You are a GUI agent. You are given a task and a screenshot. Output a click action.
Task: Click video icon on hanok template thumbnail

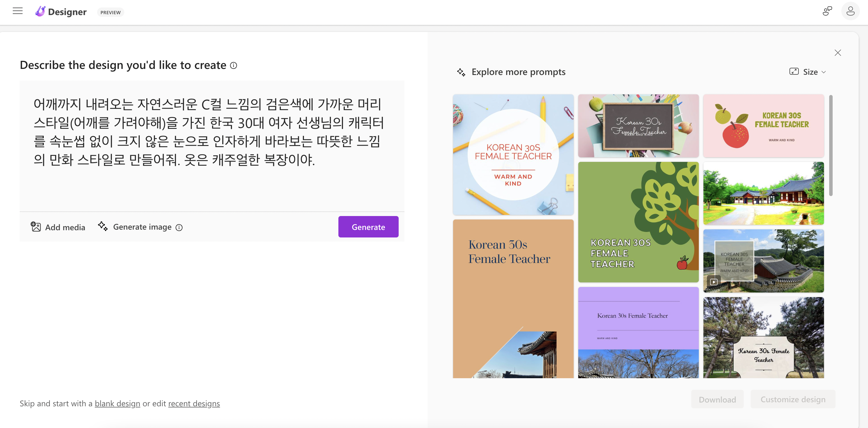click(714, 281)
